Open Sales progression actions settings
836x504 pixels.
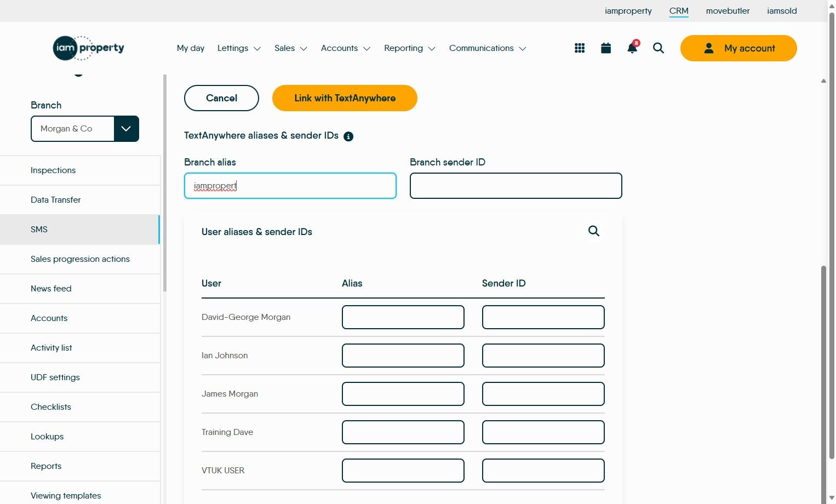coord(80,259)
